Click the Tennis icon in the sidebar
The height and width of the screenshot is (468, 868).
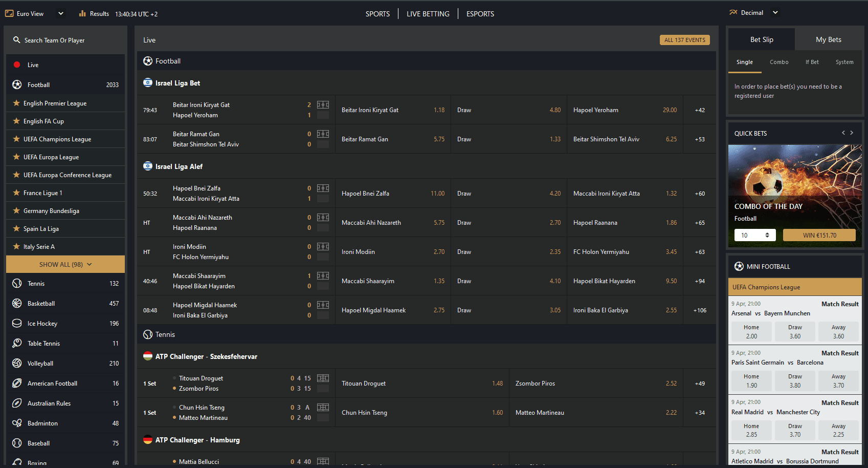pos(17,284)
